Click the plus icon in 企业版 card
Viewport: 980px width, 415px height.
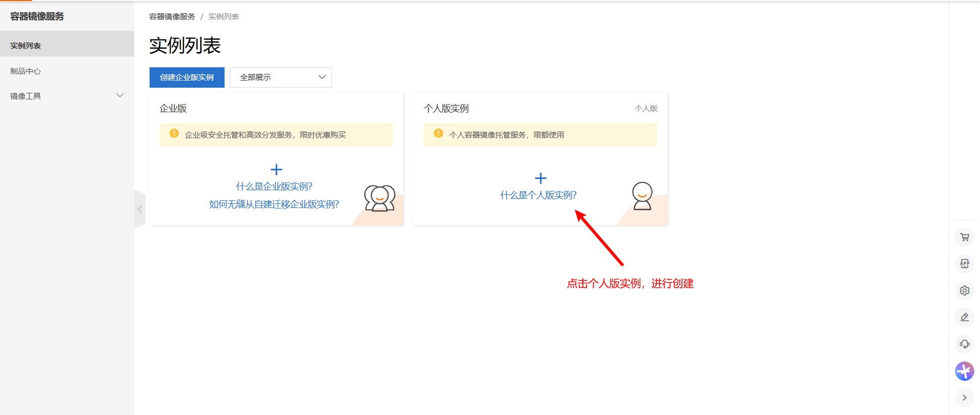[276, 169]
